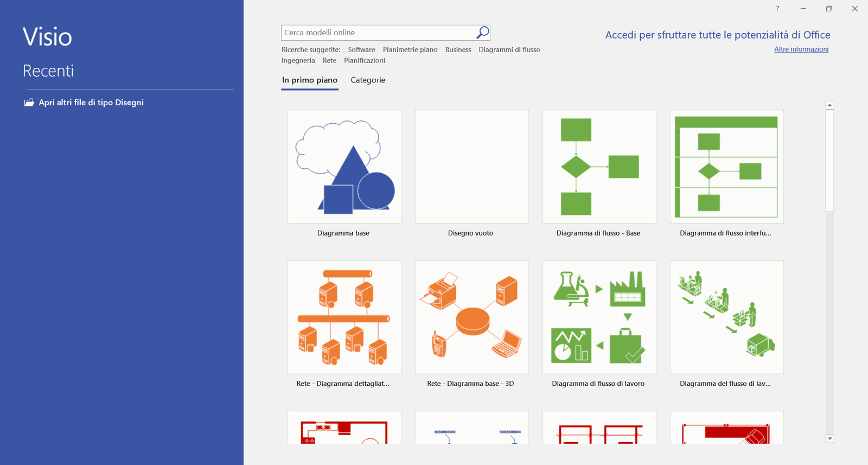868x465 pixels.
Task: Select the Business suggested search
Action: pos(458,49)
